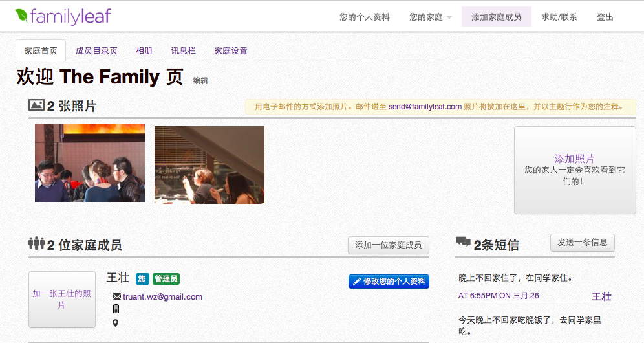The image size is (644, 343).
Task: Click the speech bubbles icon by 2条短信
Action: 463,241
